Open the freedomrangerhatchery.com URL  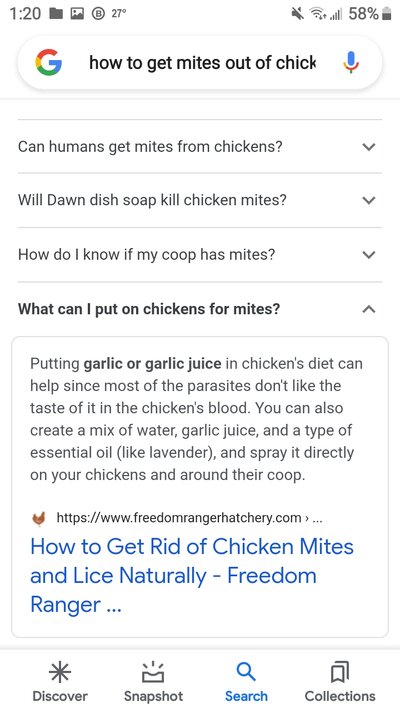coord(179,518)
